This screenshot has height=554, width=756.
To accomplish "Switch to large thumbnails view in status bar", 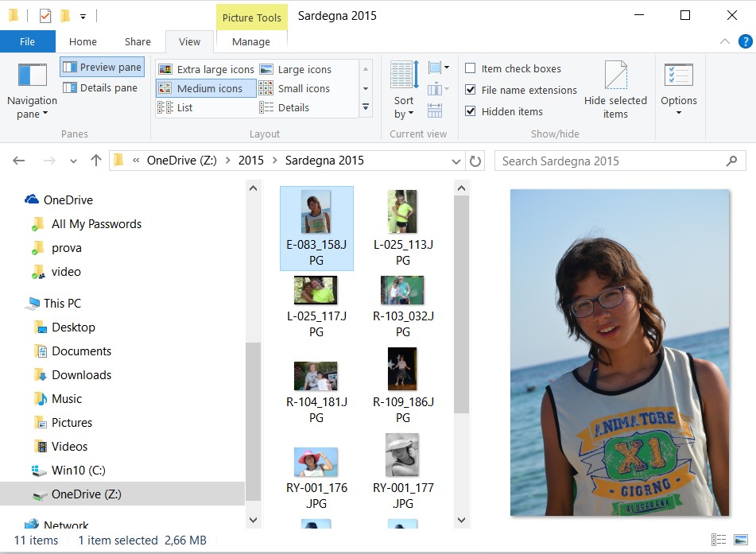I will tap(741, 540).
